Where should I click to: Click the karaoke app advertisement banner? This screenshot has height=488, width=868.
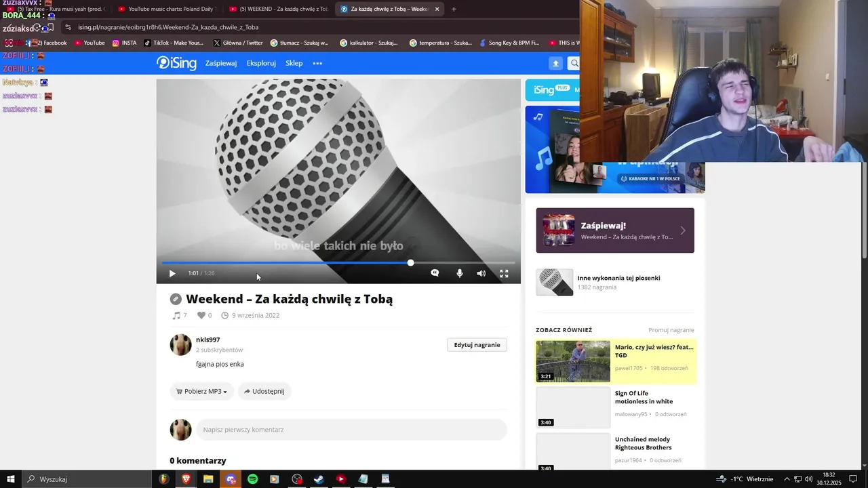pyautogui.click(x=615, y=150)
